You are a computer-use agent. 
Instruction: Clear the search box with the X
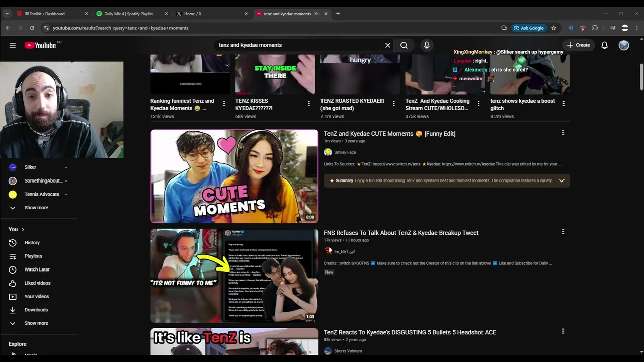387,45
